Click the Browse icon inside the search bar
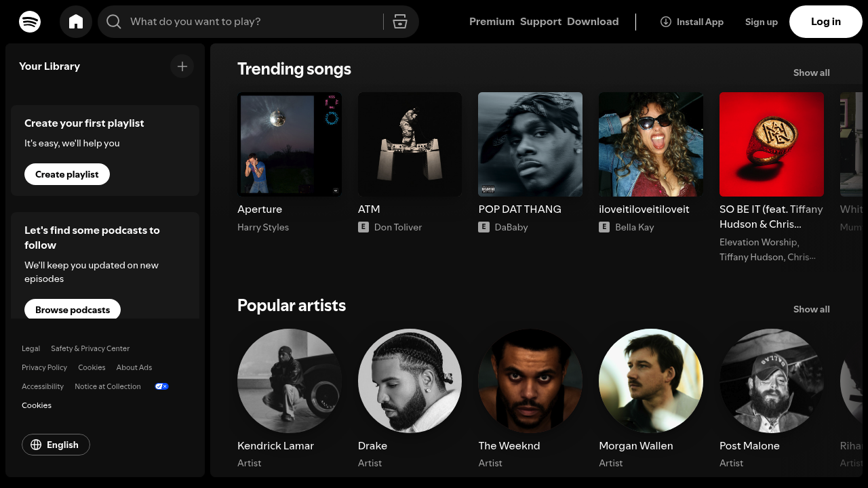The width and height of the screenshot is (868, 488). (x=400, y=22)
